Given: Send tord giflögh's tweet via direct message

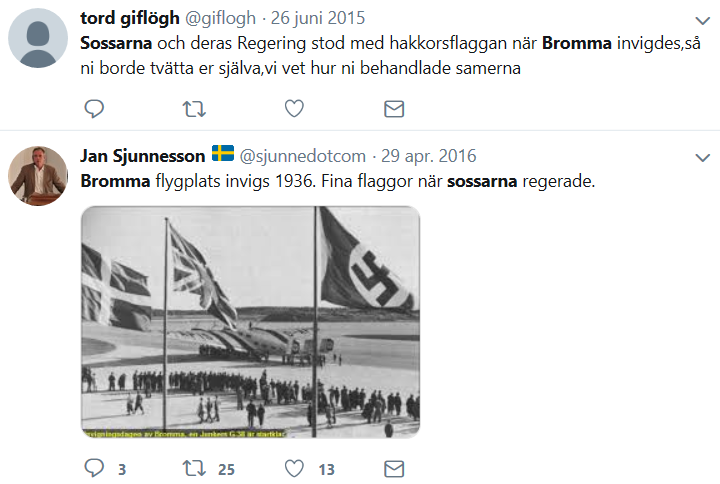Looking at the screenshot, I should (x=394, y=109).
